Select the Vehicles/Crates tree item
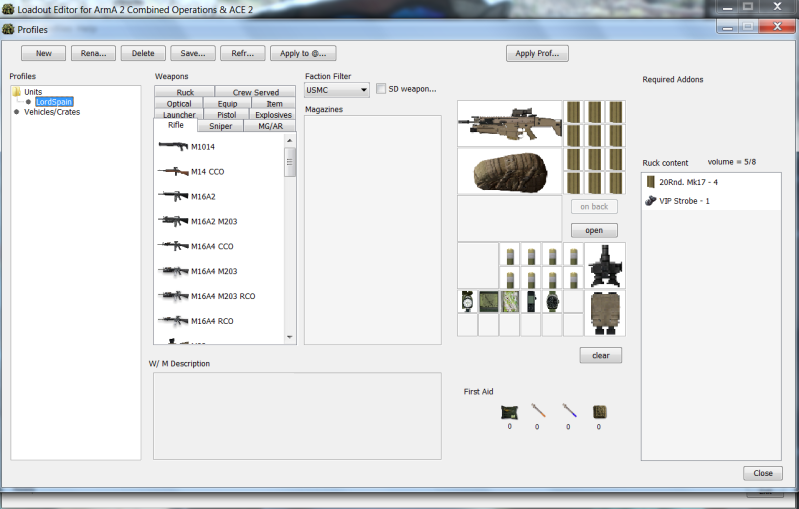The width and height of the screenshot is (799, 509). [x=52, y=112]
